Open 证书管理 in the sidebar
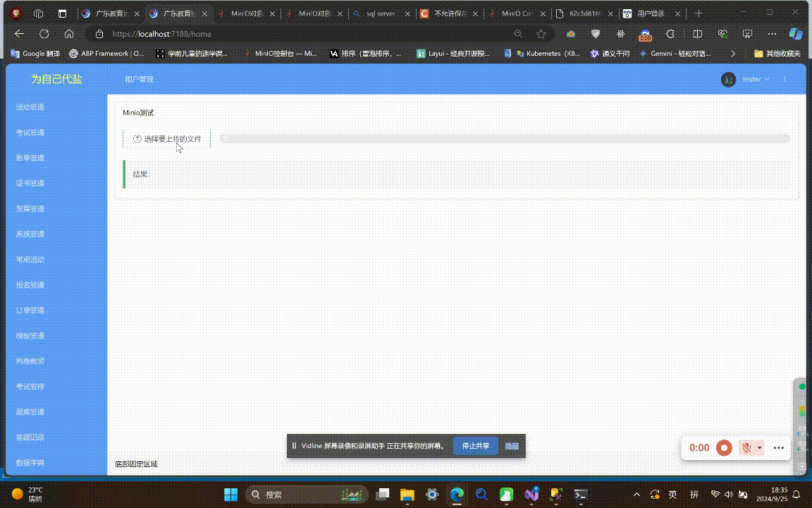812x508 pixels. (x=30, y=183)
